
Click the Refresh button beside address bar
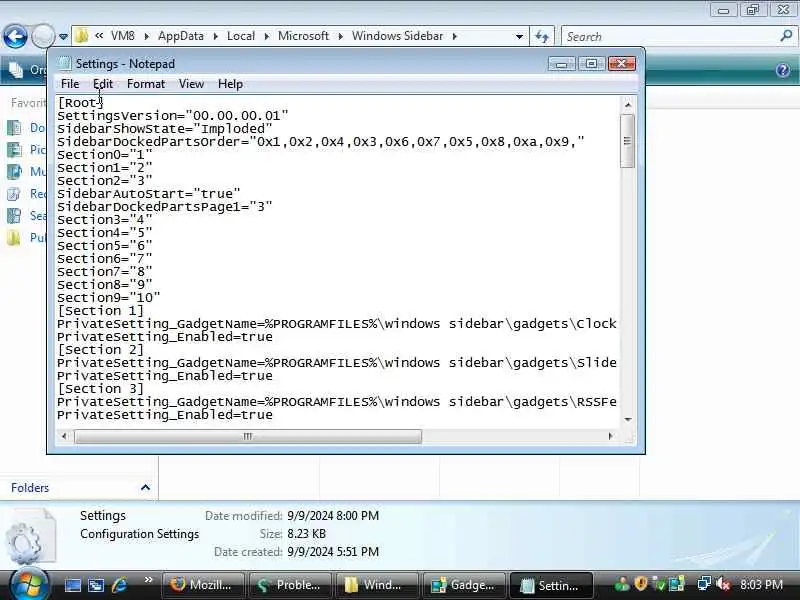pyautogui.click(x=542, y=36)
